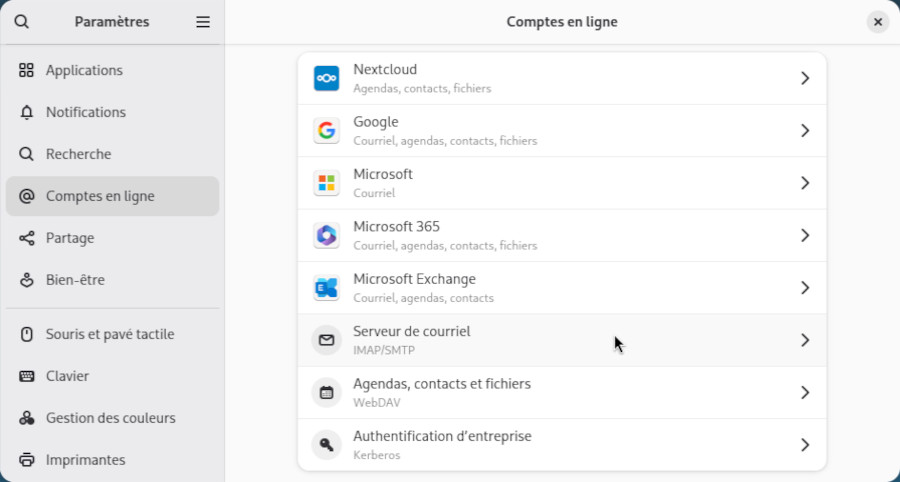Click the key icon for Kerberos row
Image resolution: width=900 pixels, height=482 pixels.
[327, 445]
